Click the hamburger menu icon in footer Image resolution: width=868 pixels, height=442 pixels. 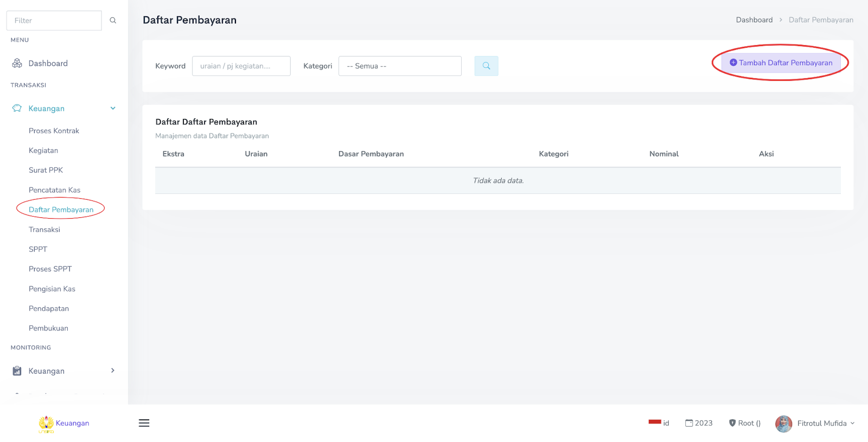[144, 423]
